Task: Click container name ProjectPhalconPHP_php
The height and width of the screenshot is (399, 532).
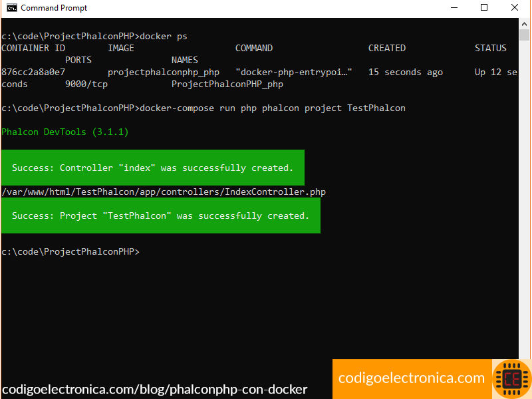Action: click(x=227, y=84)
